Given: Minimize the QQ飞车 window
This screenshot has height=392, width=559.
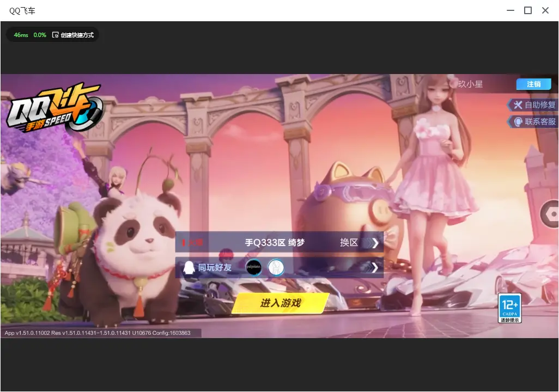Looking at the screenshot, I should (511, 10).
